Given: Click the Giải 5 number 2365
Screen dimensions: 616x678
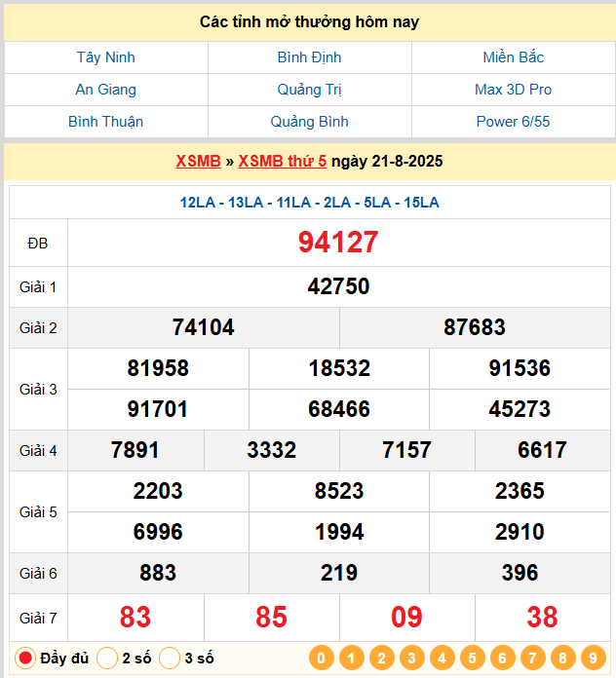Looking at the screenshot, I should point(520,491).
